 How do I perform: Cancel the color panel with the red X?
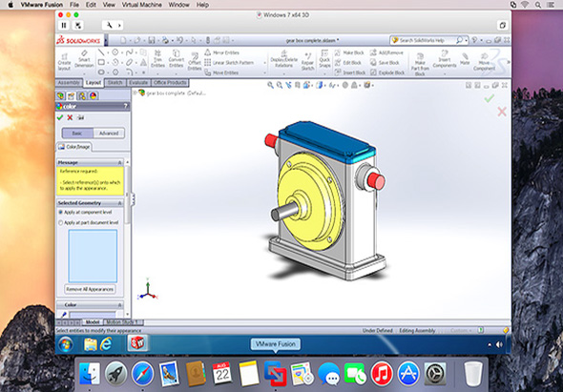(x=70, y=117)
